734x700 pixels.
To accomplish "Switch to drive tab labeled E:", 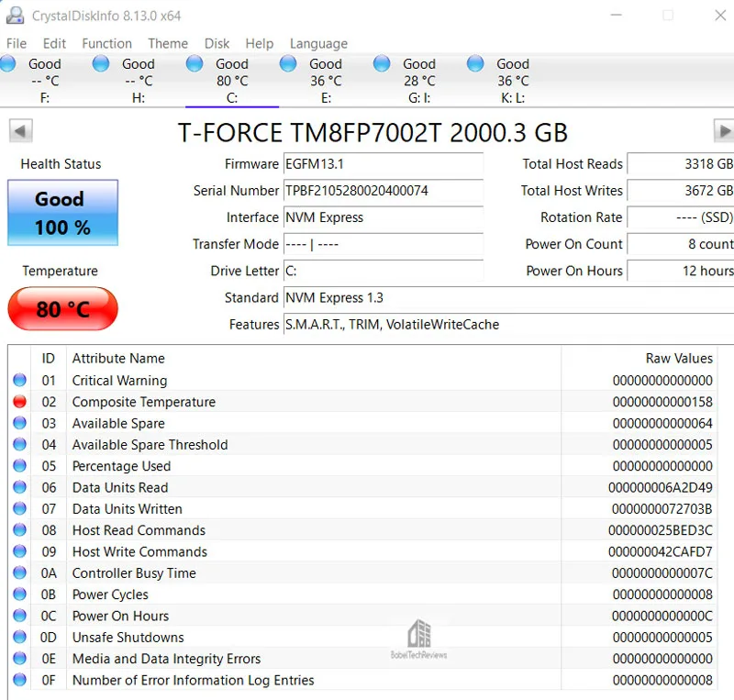I will click(x=326, y=81).
